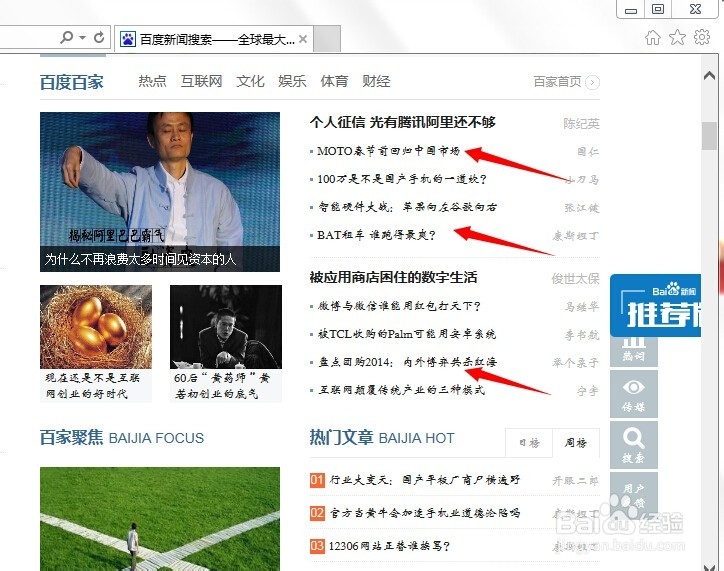
Task: Open the 娱乐 category
Action: [292, 81]
